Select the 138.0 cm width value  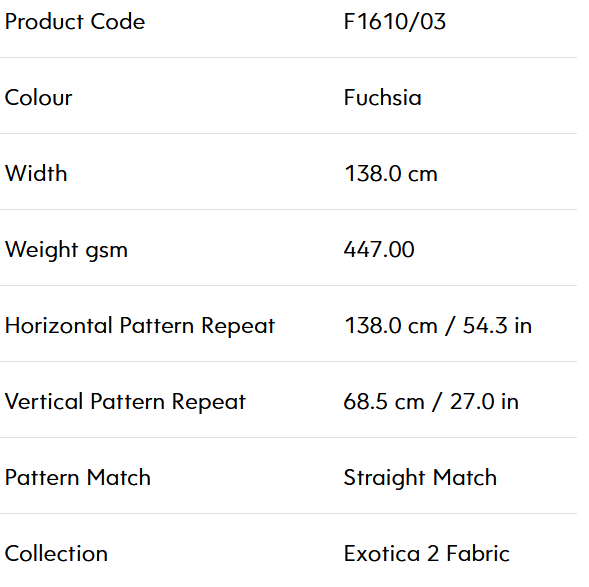[391, 174]
